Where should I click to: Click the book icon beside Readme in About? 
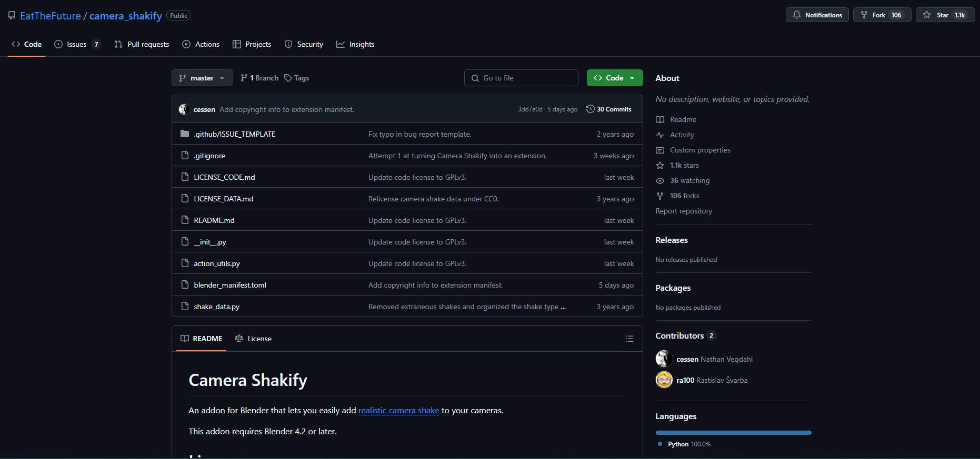660,120
